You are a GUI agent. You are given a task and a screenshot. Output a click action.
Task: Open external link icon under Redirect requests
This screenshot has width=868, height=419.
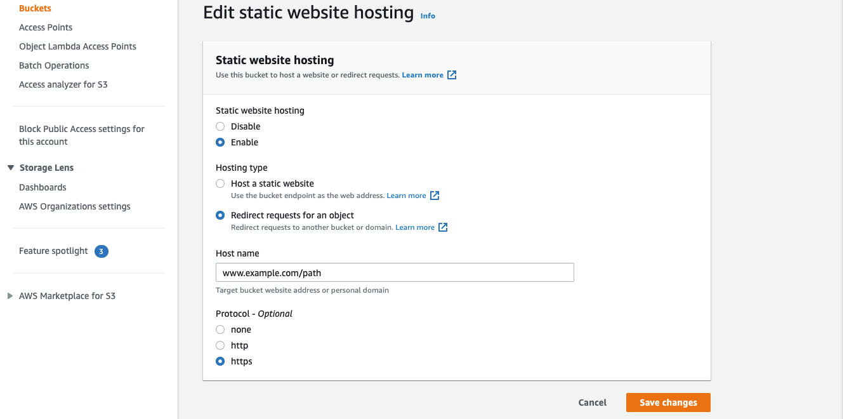point(443,227)
